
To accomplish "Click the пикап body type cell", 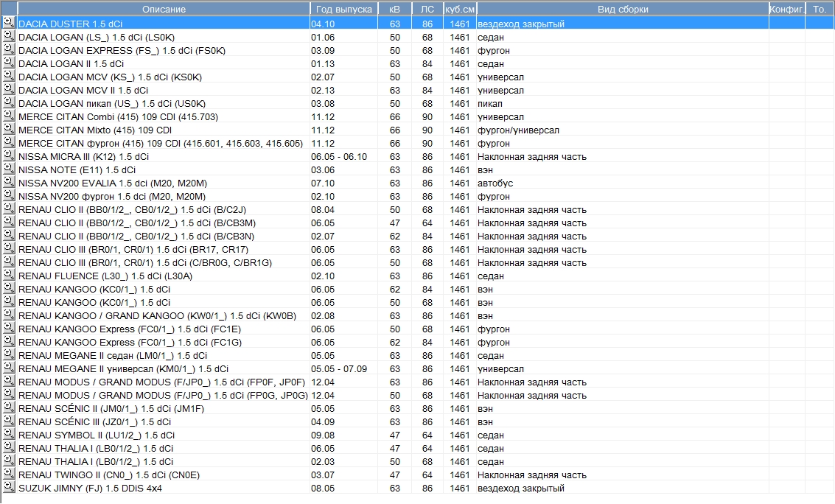I will click(490, 104).
